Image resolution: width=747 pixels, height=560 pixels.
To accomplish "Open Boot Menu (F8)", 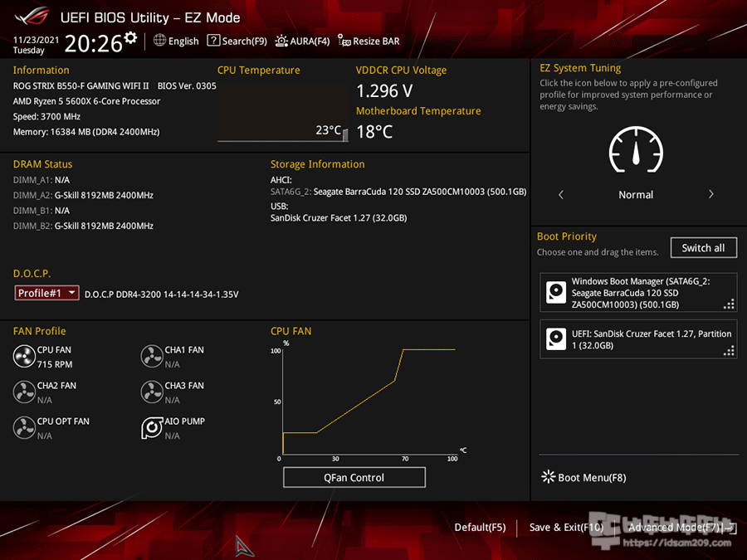I will [583, 477].
